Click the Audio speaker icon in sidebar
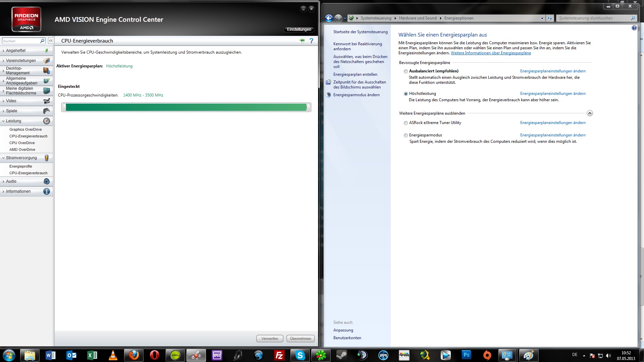The width and height of the screenshot is (644, 362). coord(47,181)
